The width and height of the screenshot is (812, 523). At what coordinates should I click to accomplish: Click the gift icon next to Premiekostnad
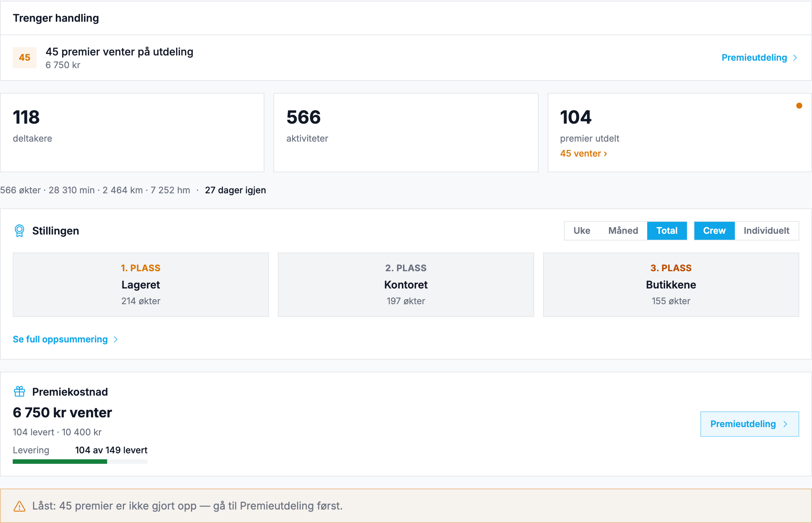pyautogui.click(x=19, y=392)
